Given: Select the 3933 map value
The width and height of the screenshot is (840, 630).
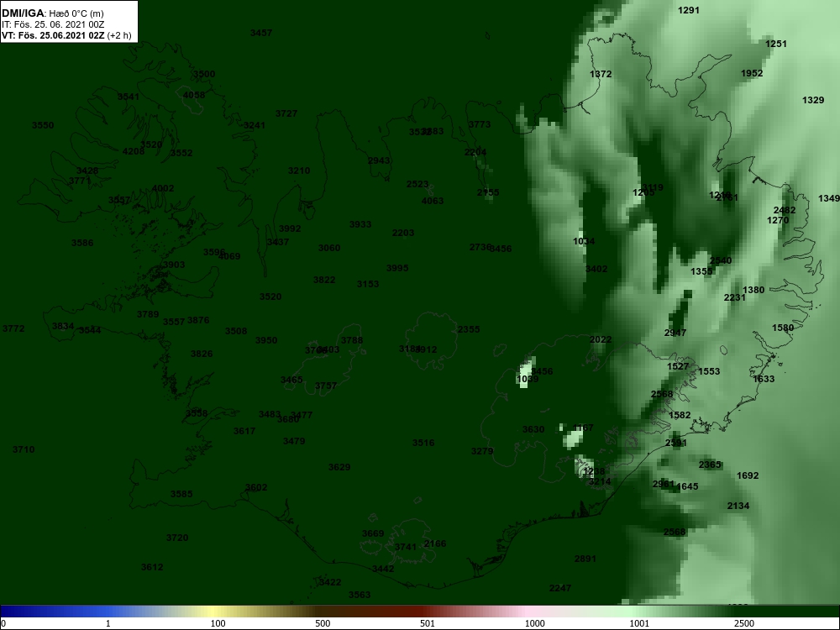Looking at the screenshot, I should (360, 224).
